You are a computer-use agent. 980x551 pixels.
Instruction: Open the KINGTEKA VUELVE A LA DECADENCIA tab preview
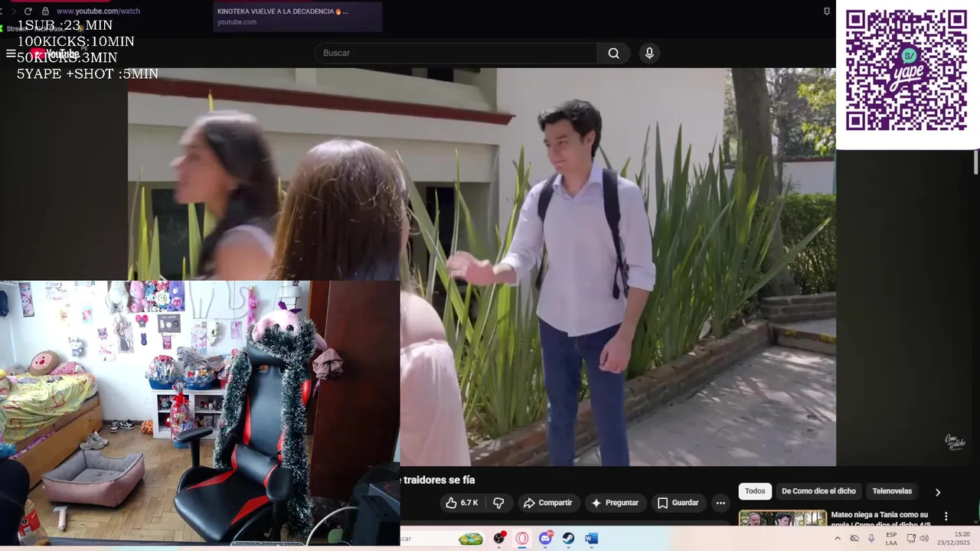tap(298, 17)
